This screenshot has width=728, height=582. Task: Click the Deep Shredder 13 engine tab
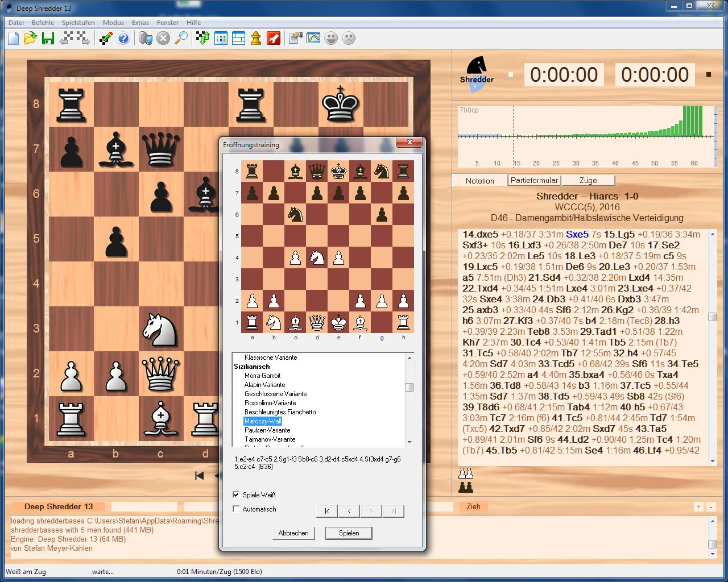pos(59,506)
